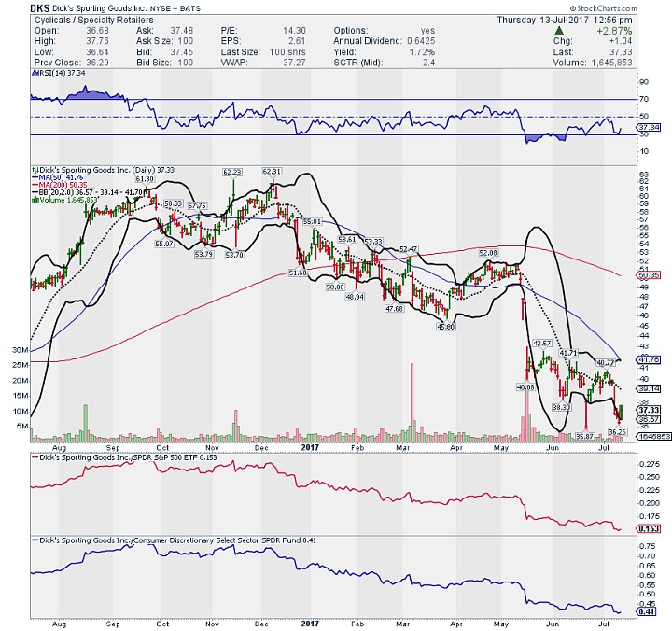Screen dimensions: 672x631
Task: Click the Bid Size value 100
Action: click(186, 63)
